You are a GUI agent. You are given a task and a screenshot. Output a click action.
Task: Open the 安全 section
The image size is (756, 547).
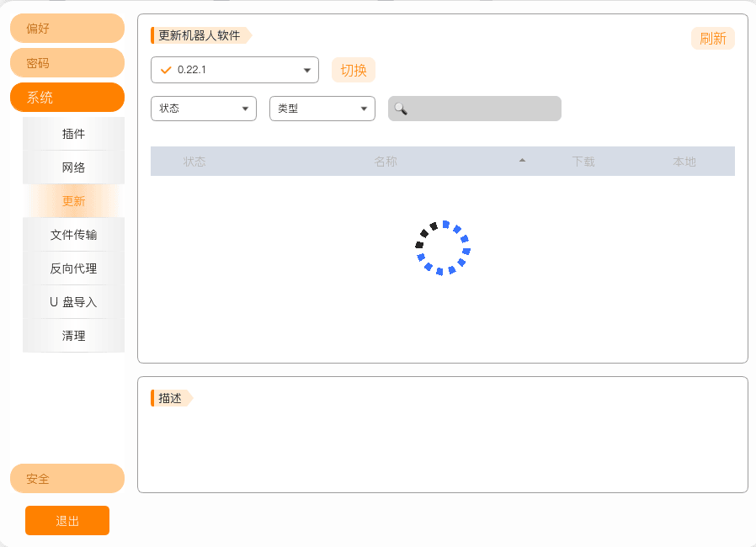(x=67, y=479)
